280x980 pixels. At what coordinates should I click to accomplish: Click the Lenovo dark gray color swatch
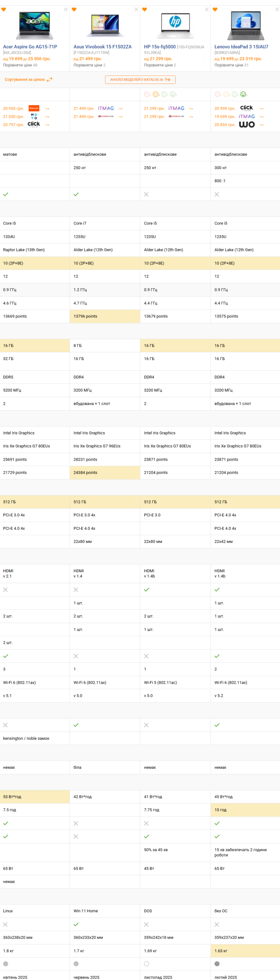217,964
